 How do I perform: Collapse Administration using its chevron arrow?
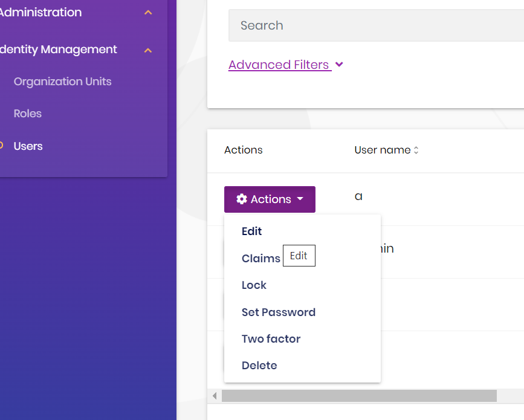(148, 13)
